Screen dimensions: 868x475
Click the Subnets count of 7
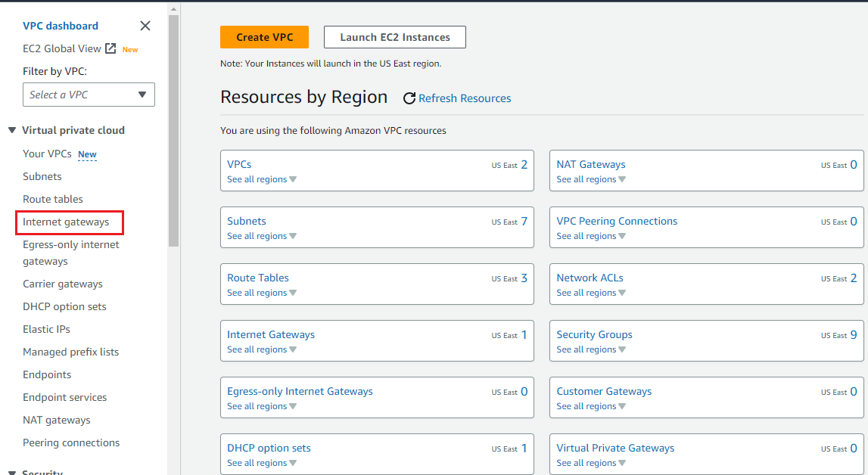click(x=524, y=222)
